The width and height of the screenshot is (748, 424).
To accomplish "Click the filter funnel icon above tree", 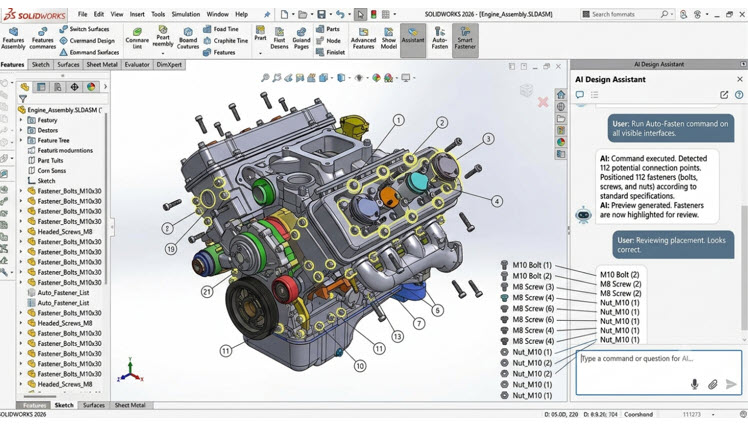I will [x=23, y=99].
